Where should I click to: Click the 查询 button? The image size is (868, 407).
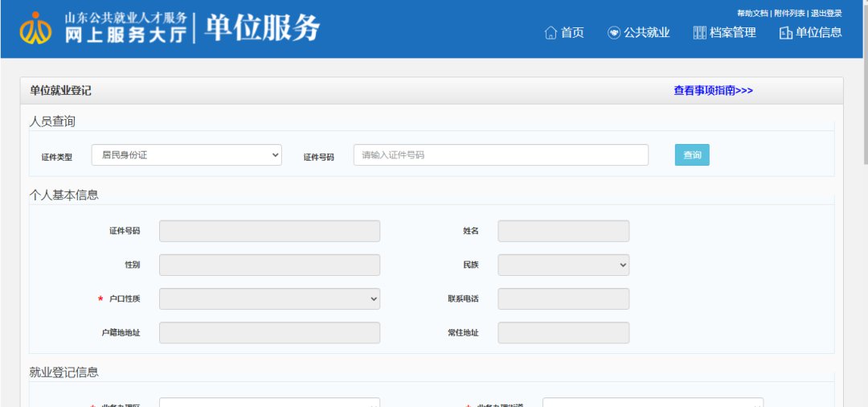(692, 155)
